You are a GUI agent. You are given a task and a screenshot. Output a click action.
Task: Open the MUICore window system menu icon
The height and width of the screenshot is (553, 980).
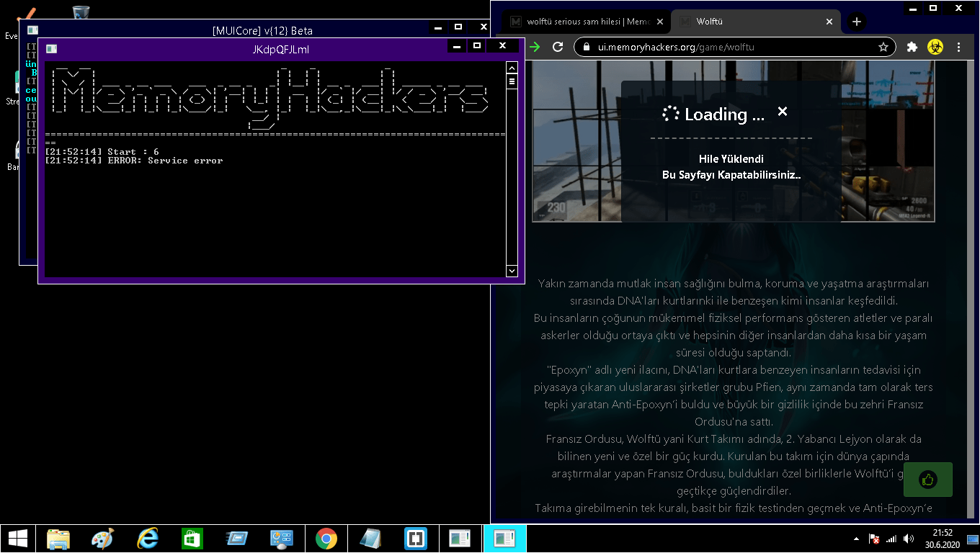(32, 30)
